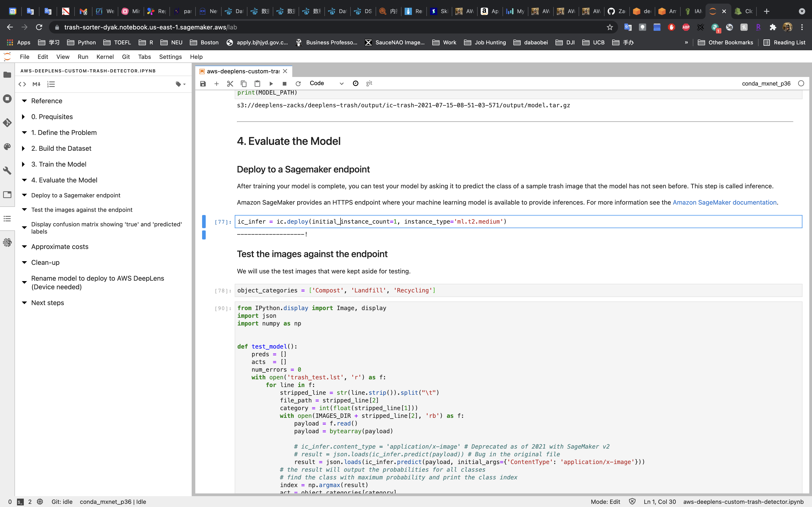812x507 pixels.
Task: Save the notebook with the disk icon
Action: (x=203, y=84)
